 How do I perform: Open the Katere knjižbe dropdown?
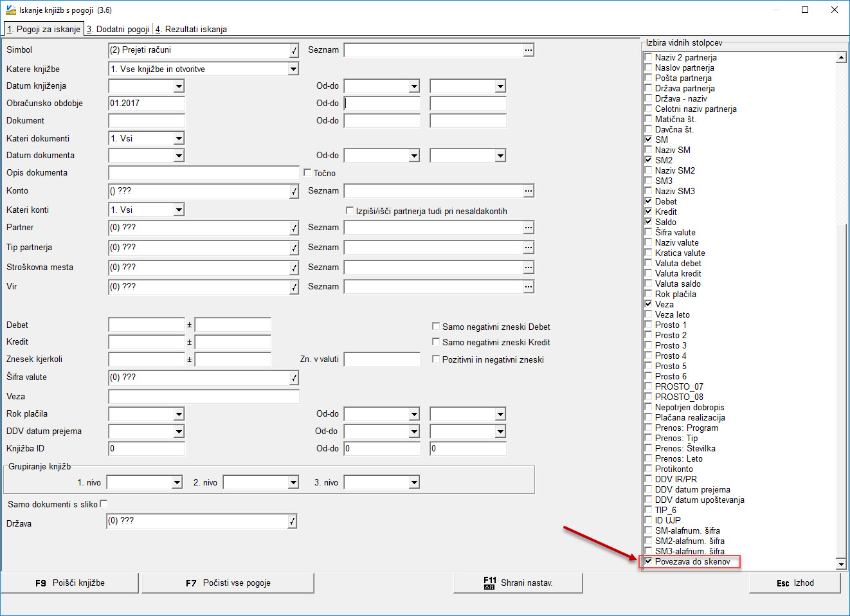point(293,69)
